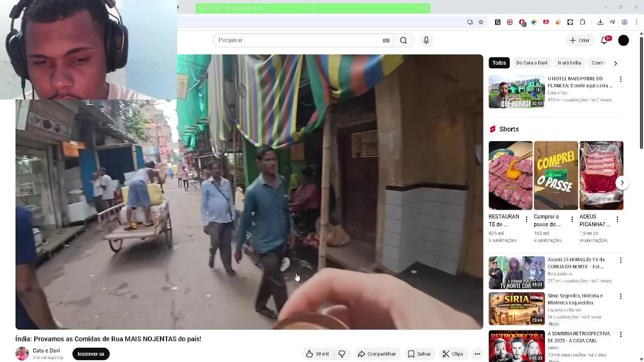644x362 pixels.
Task: Open more actions three-dot menu under video
Action: pos(477,354)
